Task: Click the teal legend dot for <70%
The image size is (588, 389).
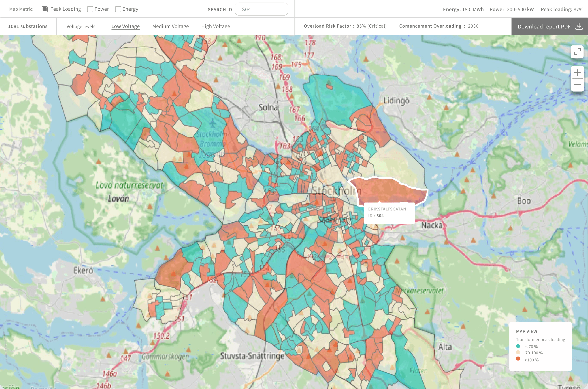Action: [518, 346]
